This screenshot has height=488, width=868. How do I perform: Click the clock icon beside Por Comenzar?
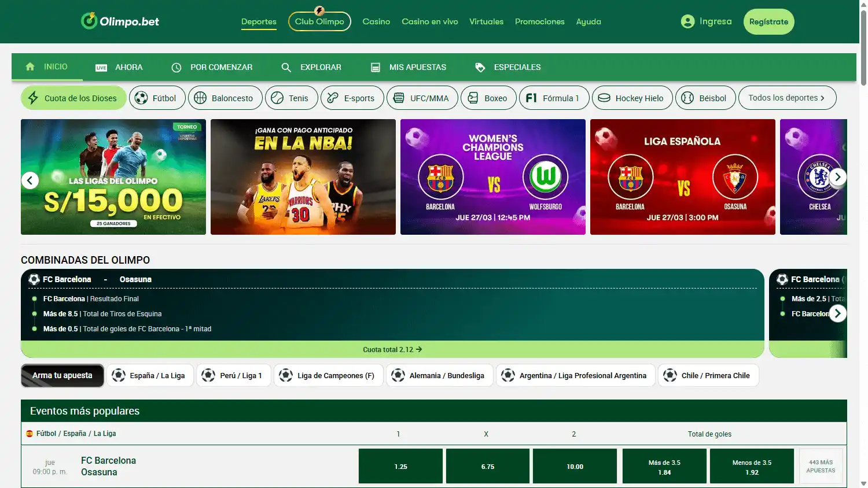176,68
